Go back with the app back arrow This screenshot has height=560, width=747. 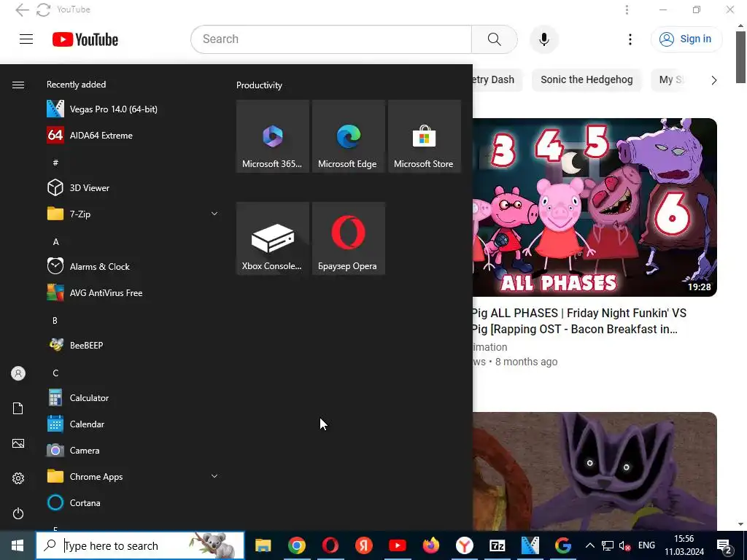22,9
